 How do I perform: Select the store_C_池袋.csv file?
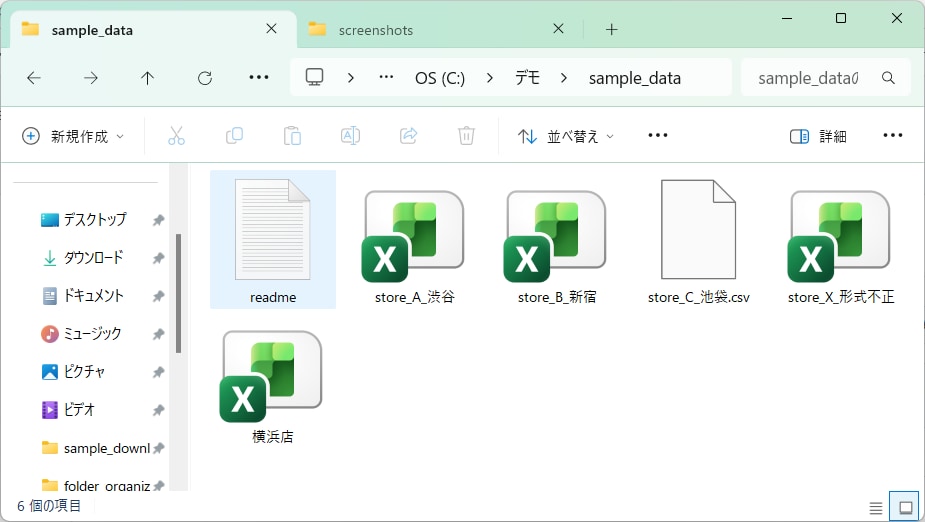(698, 241)
